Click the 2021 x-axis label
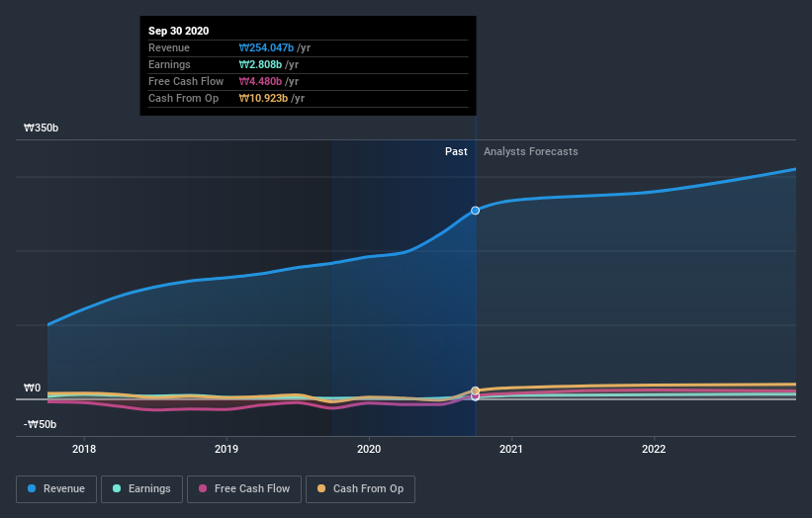Image resolution: width=812 pixels, height=518 pixels. (511, 449)
